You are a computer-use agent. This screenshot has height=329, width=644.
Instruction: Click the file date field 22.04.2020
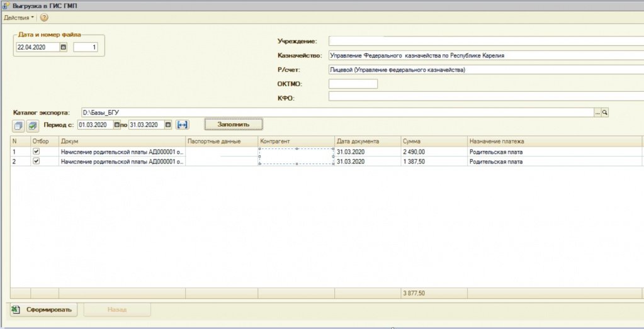coord(38,47)
